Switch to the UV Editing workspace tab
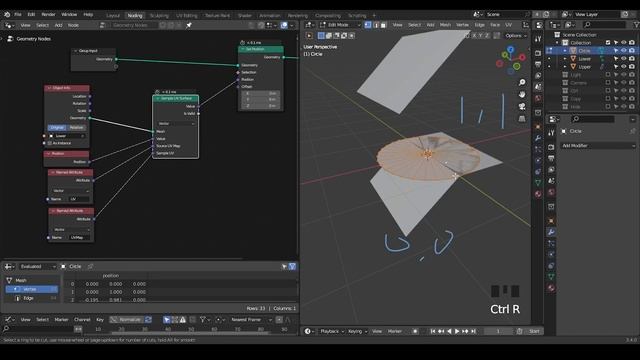This screenshot has height=360, width=640. (x=187, y=16)
